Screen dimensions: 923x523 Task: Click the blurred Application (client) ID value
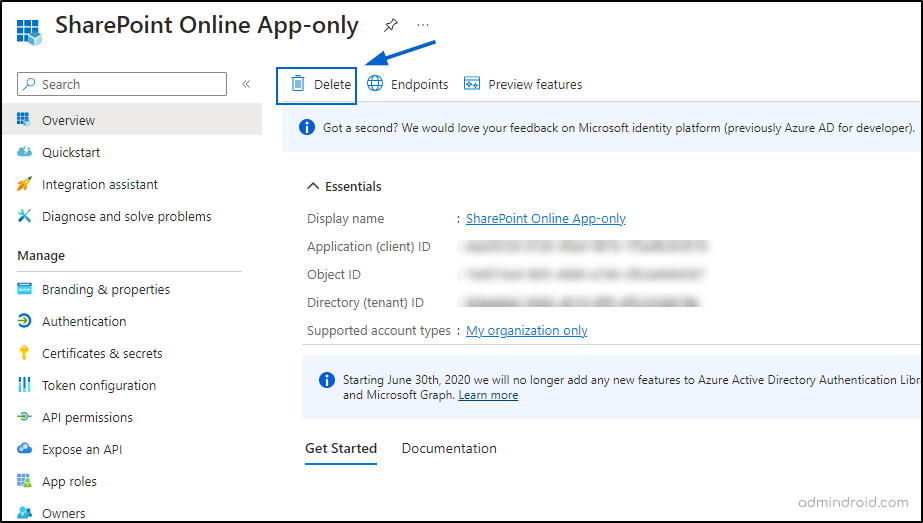(x=585, y=247)
